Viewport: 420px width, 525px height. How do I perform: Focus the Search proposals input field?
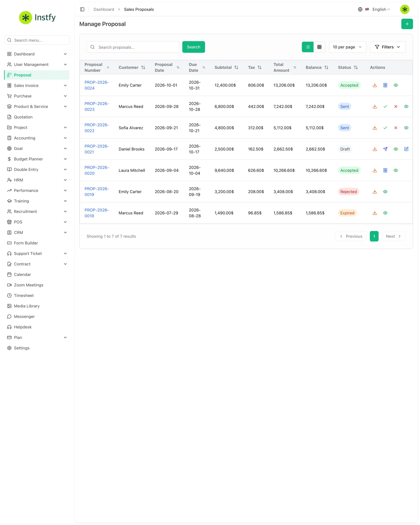click(x=133, y=47)
